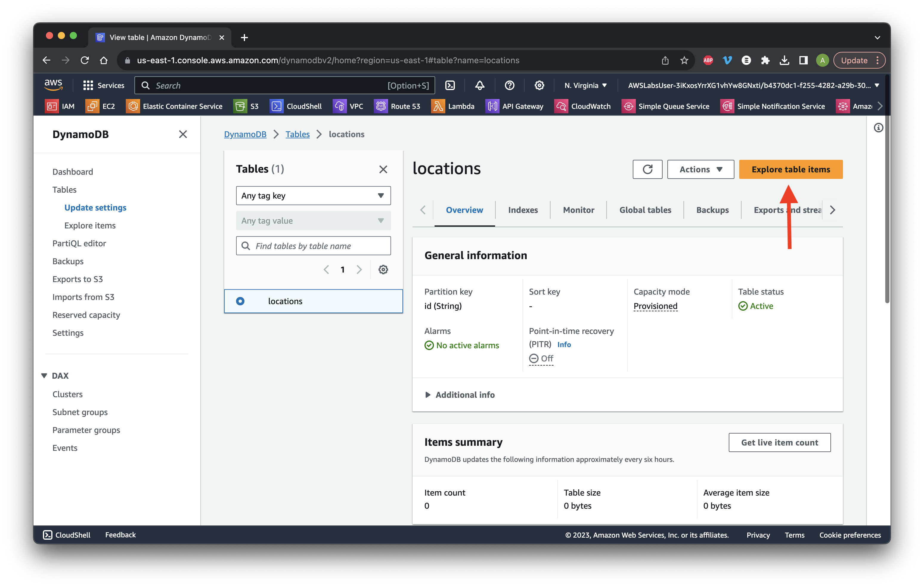Open the Any tag key dropdown
The width and height of the screenshot is (924, 588).
coord(313,196)
